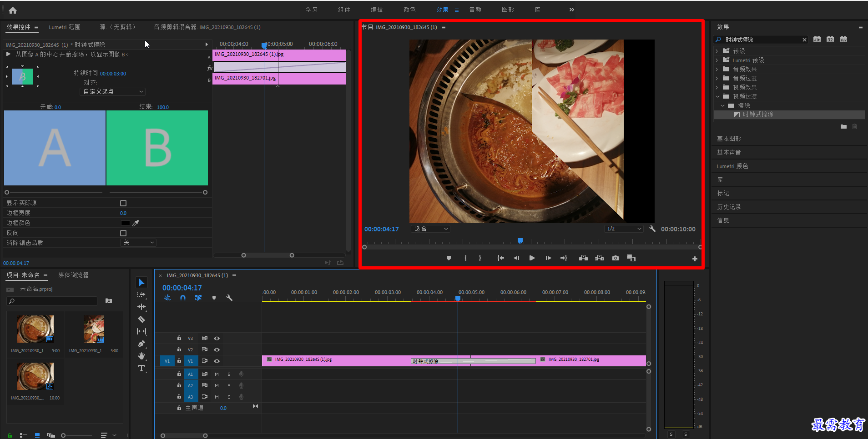Open the playback resolution 1/2 dropdown

coord(624,229)
